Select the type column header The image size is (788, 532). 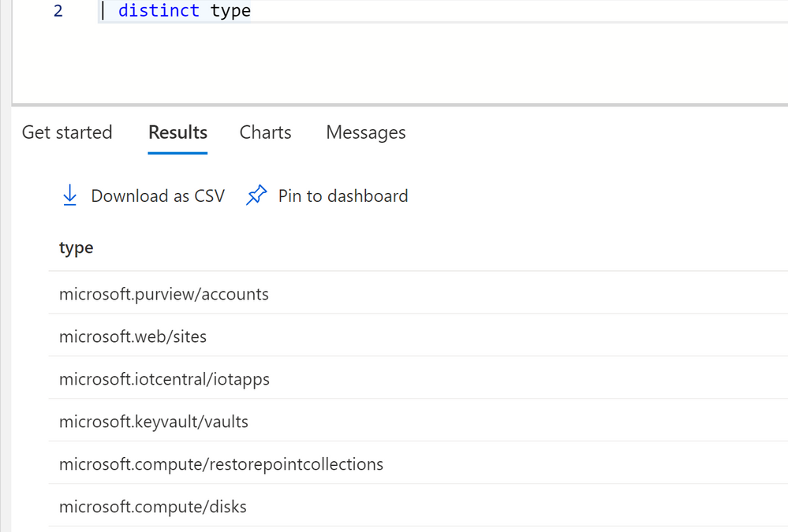(77, 247)
